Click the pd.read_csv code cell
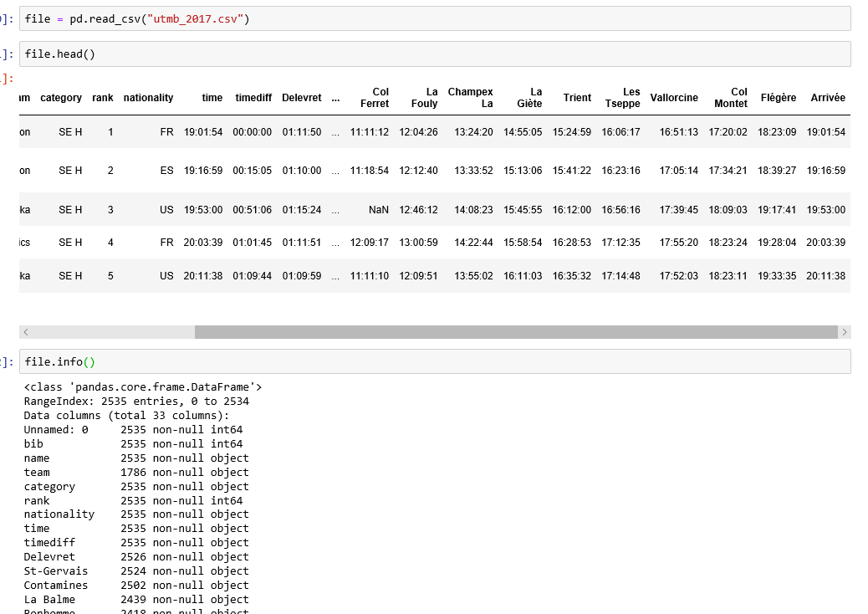This screenshot has height=614, width=868. point(435,19)
